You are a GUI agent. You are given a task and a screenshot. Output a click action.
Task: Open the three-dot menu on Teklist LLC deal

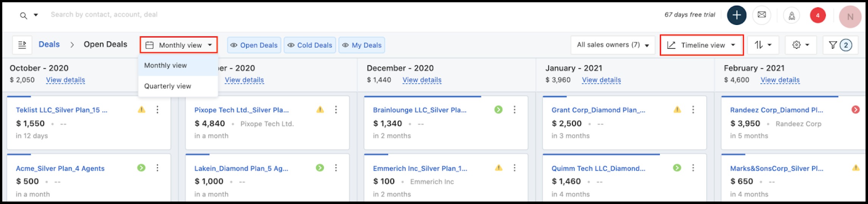157,110
